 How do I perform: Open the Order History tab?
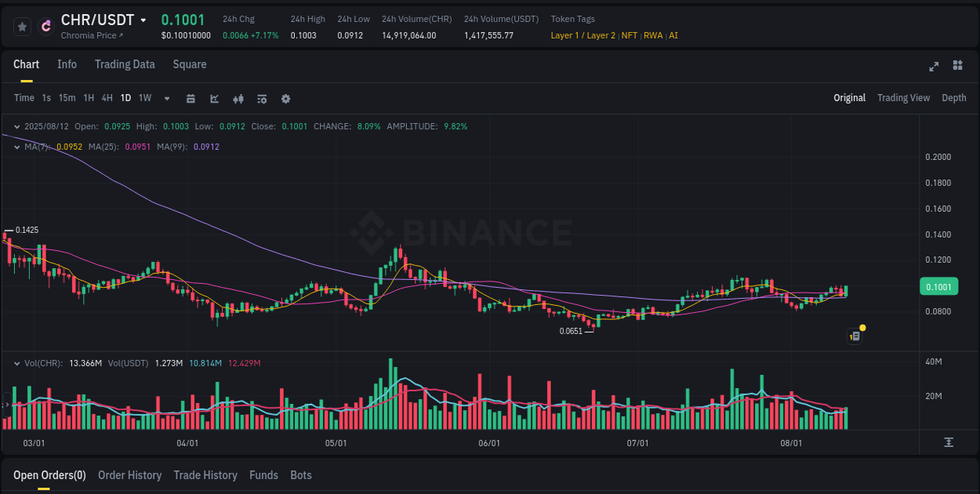pyautogui.click(x=129, y=475)
